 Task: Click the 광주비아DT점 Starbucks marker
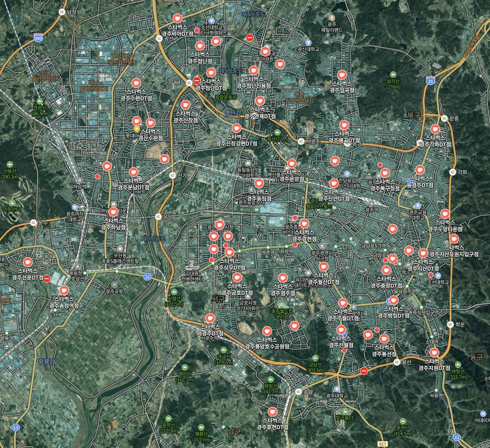coord(178,18)
